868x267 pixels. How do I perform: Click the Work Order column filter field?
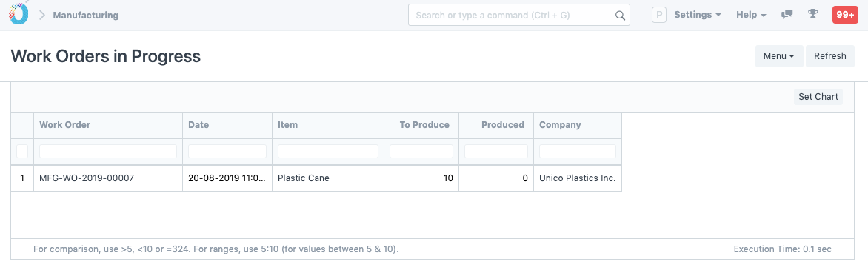pyautogui.click(x=108, y=151)
